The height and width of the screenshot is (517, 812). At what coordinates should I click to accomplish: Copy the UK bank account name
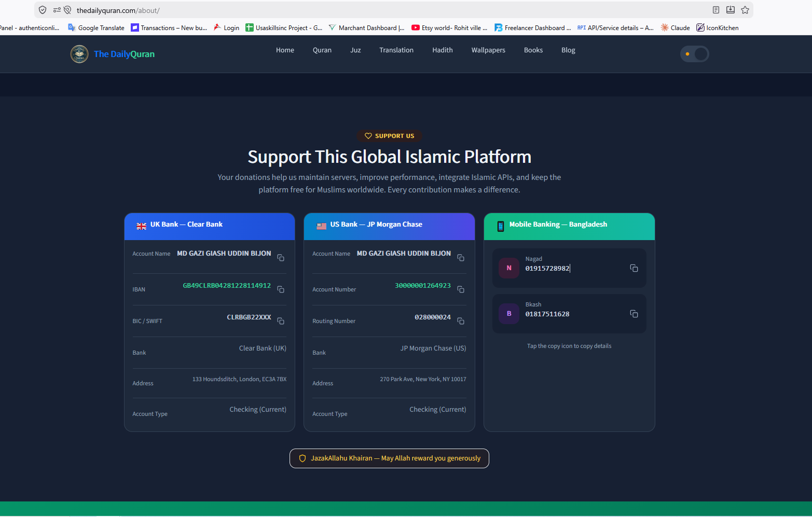[281, 258]
